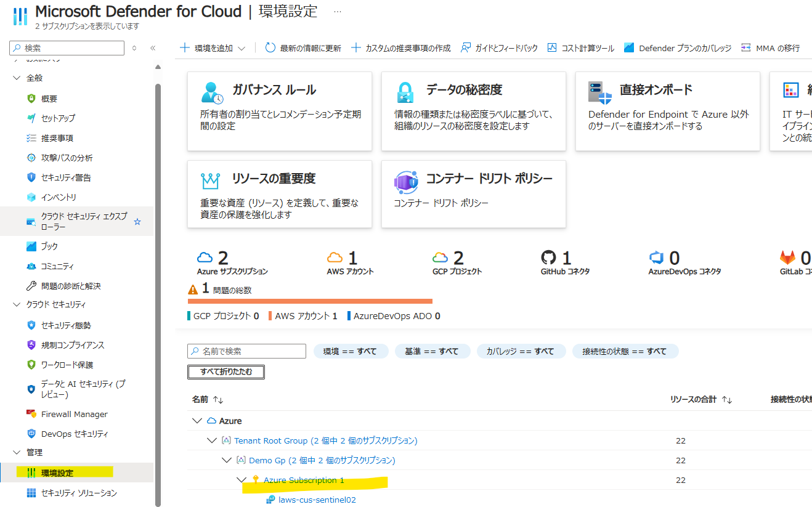Open the 環境 == すべて filter
Viewport: 812px width, 507px height.
351,351
